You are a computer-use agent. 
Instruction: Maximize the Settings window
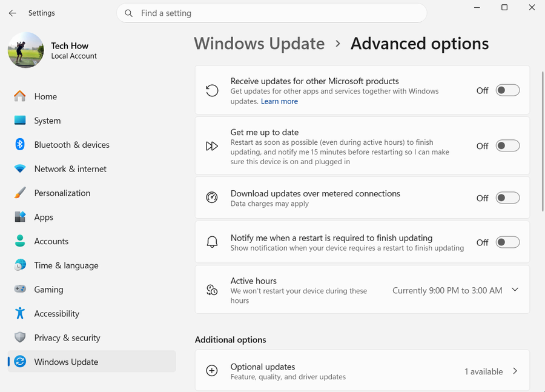504,7
